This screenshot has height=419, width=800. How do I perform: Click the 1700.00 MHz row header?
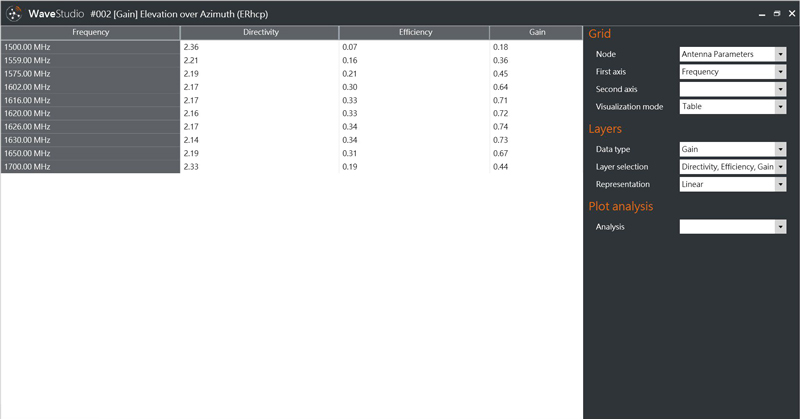coord(90,167)
